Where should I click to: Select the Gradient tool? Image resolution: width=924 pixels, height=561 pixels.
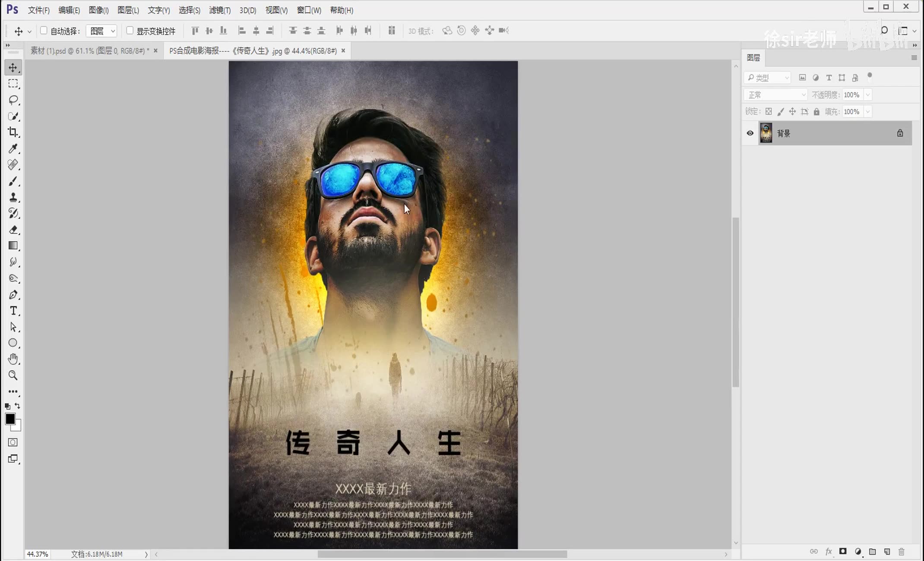point(13,245)
